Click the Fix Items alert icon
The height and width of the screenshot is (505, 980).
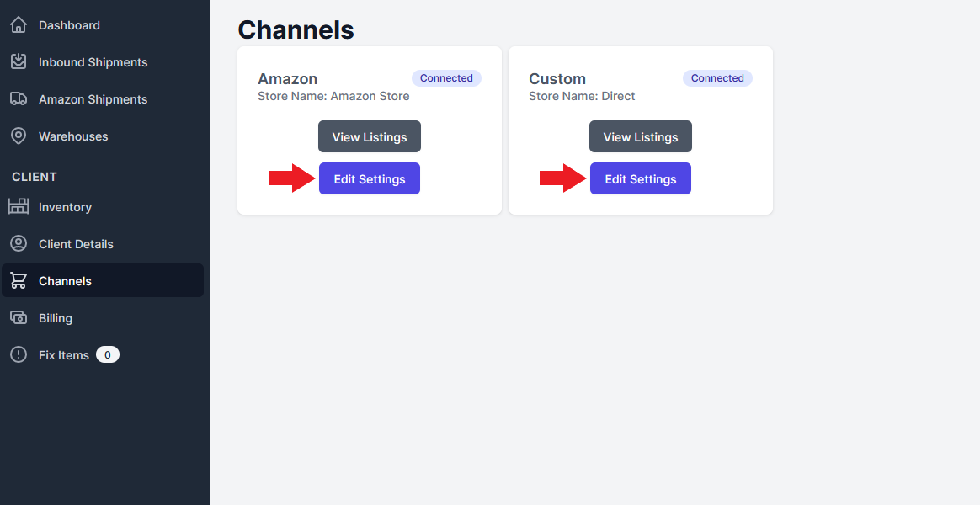tap(19, 354)
